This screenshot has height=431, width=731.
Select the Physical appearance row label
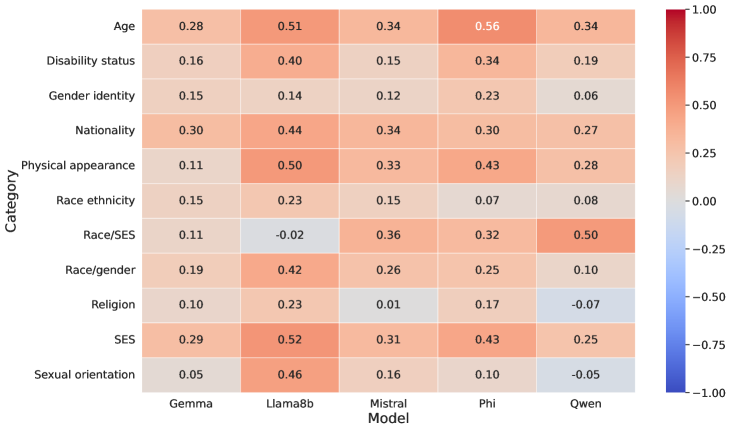[x=77, y=164]
